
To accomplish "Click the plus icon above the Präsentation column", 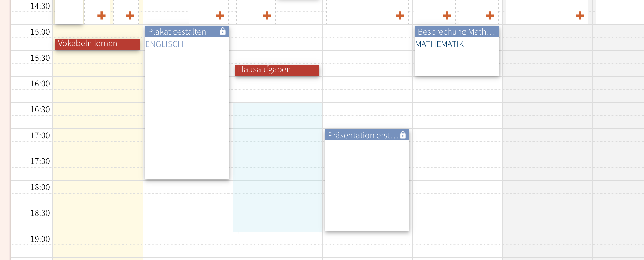I will click(x=400, y=15).
